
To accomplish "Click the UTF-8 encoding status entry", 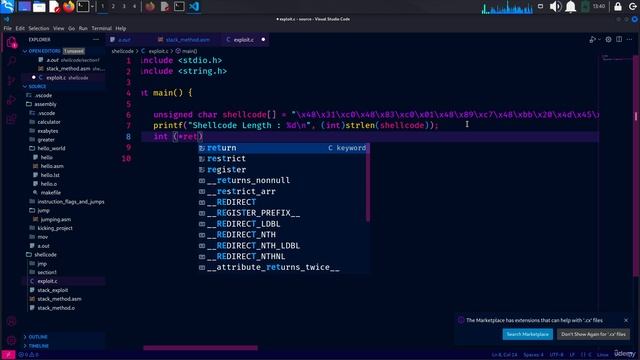I will 556,355.
